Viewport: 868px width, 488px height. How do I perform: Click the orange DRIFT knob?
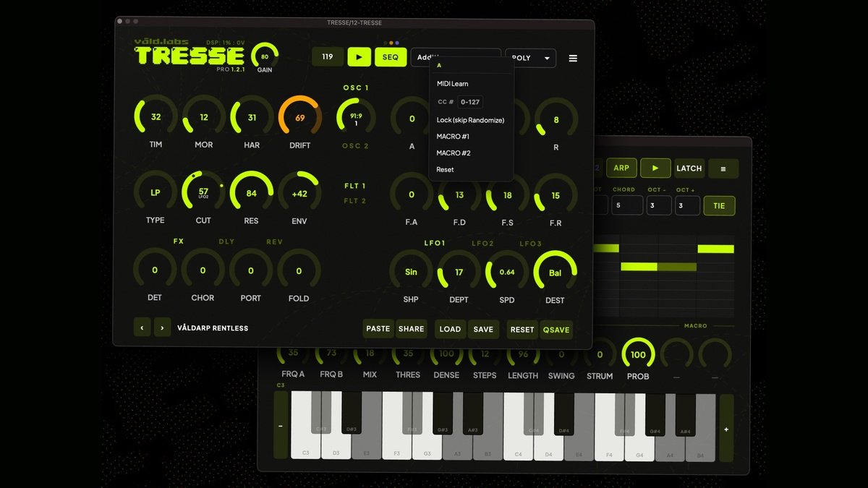(299, 118)
